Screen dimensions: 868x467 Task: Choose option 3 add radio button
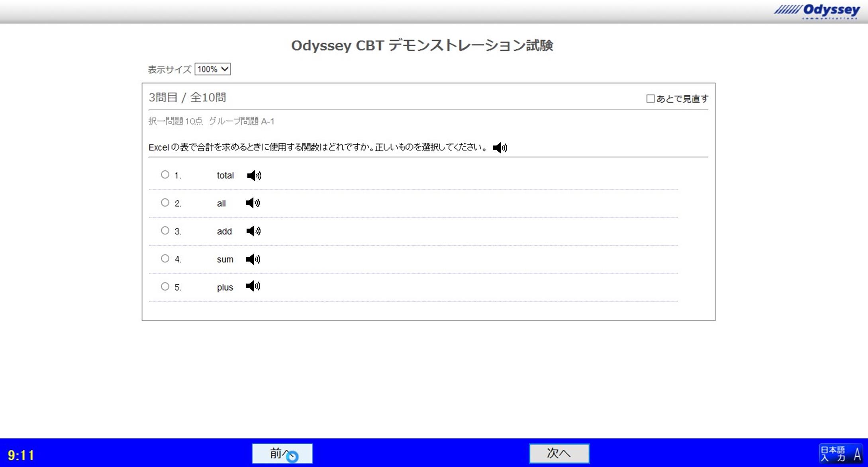click(165, 231)
